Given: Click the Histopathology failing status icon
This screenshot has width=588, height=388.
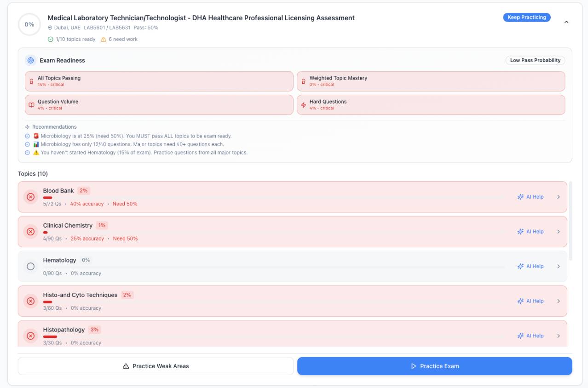Looking at the screenshot, I should pos(31,336).
